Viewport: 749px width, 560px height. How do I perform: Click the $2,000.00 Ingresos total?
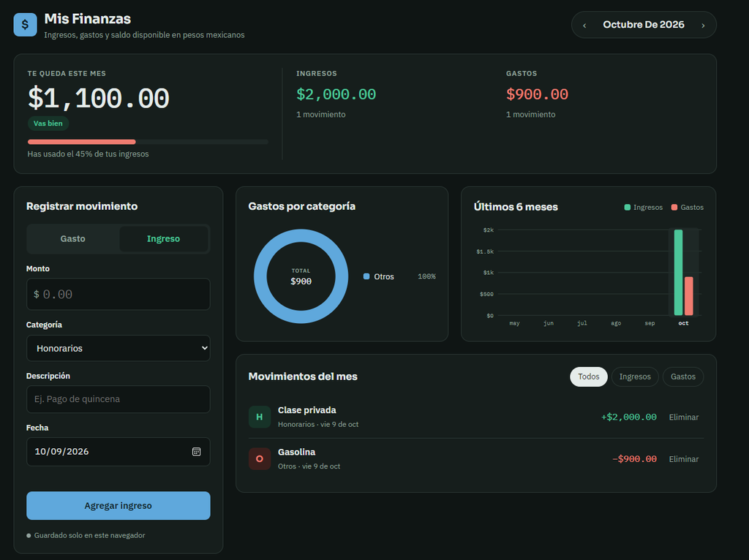point(336,94)
